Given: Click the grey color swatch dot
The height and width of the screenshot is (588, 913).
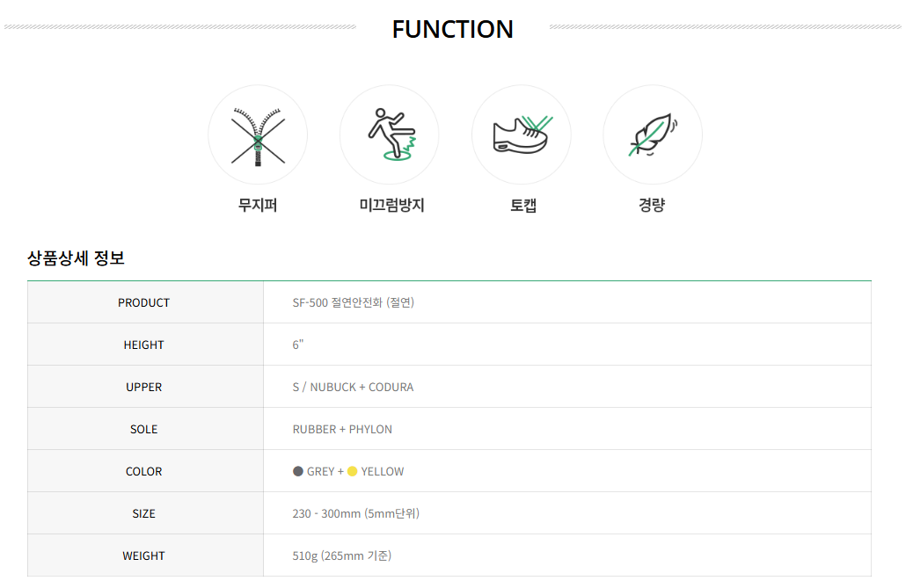Looking at the screenshot, I should coord(298,471).
